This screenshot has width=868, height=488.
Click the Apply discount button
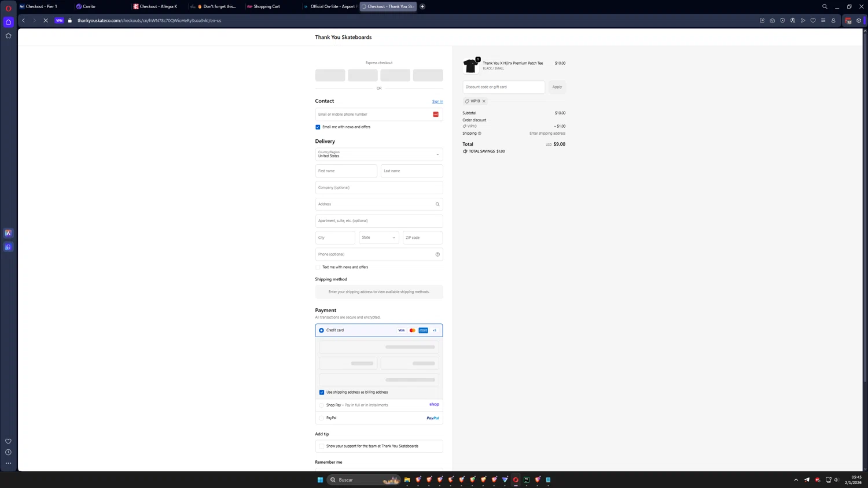click(557, 87)
